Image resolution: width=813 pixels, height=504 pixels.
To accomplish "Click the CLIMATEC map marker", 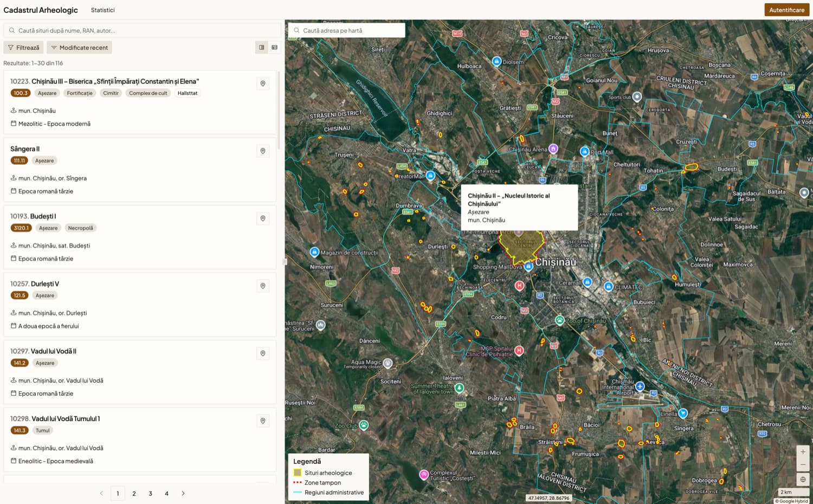I will 609,286.
